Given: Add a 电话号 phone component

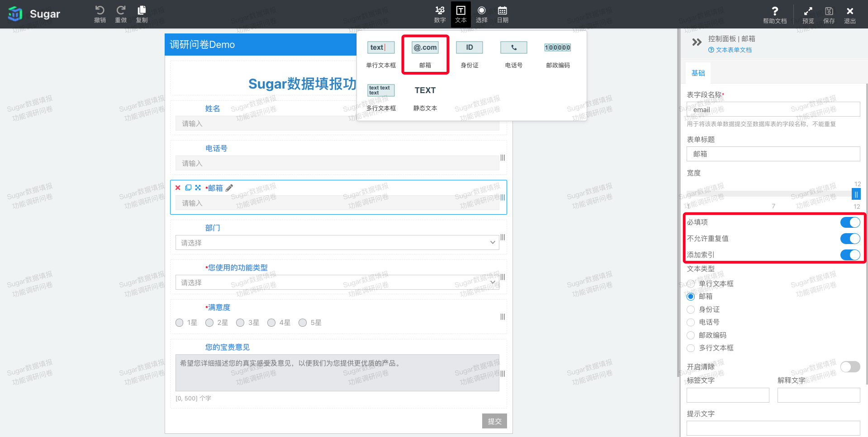Looking at the screenshot, I should [513, 55].
